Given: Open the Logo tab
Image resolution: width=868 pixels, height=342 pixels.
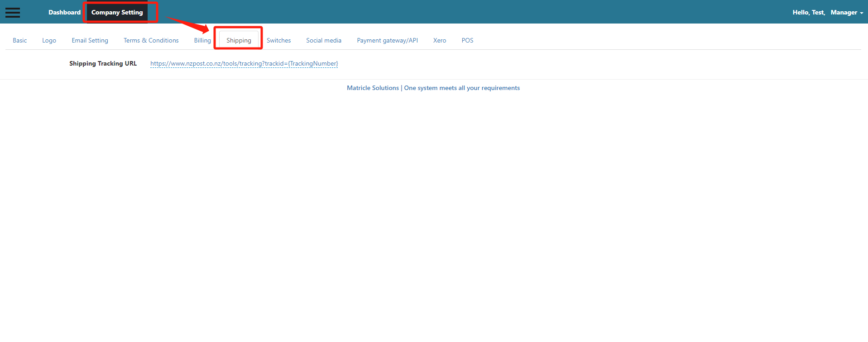Looking at the screenshot, I should [49, 40].
